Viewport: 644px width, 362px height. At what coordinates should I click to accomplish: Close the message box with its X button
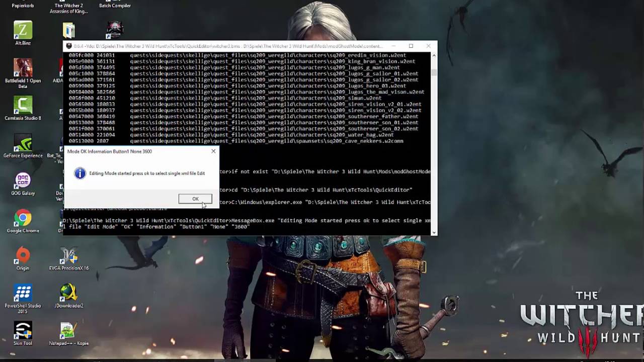213,151
